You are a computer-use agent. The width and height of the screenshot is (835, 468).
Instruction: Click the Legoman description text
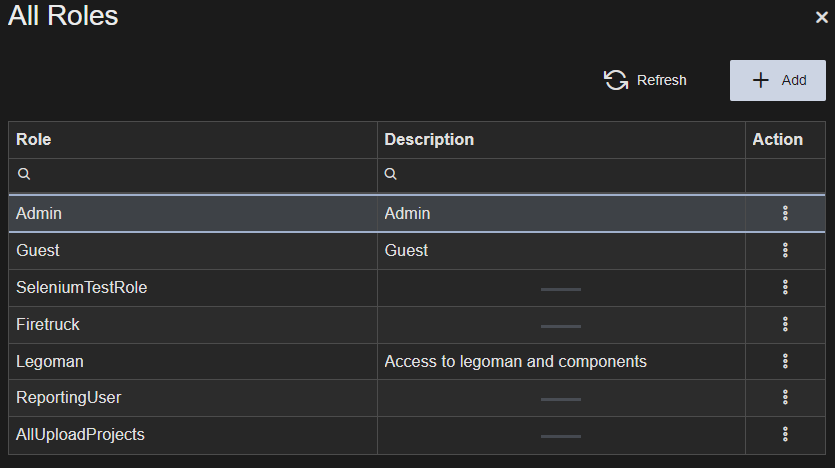515,361
